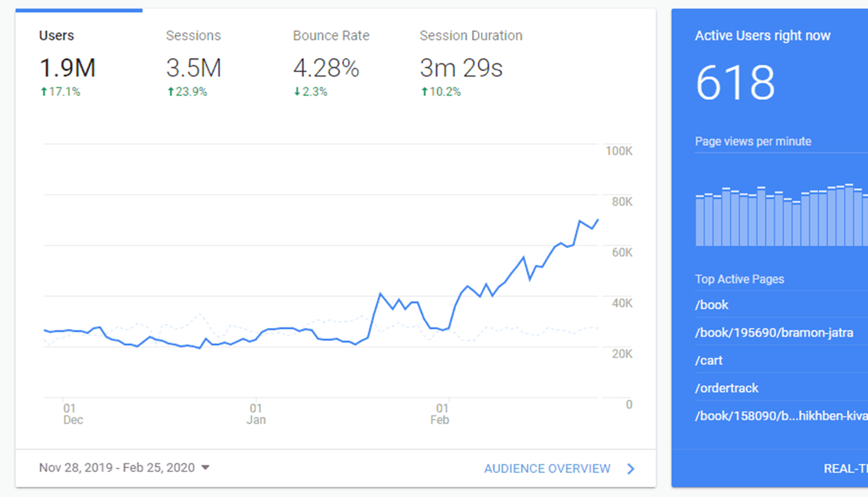The height and width of the screenshot is (497, 868).
Task: Click the Session Duration 10.2% up arrow
Action: [424, 92]
